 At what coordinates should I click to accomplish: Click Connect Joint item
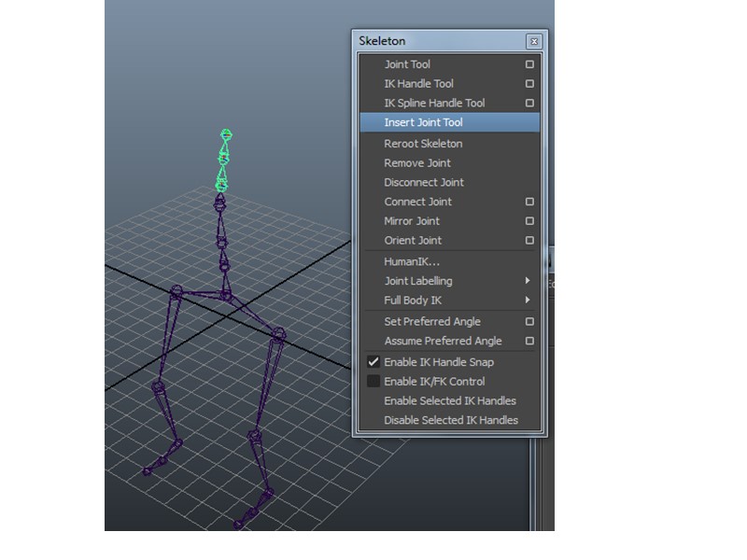click(417, 202)
